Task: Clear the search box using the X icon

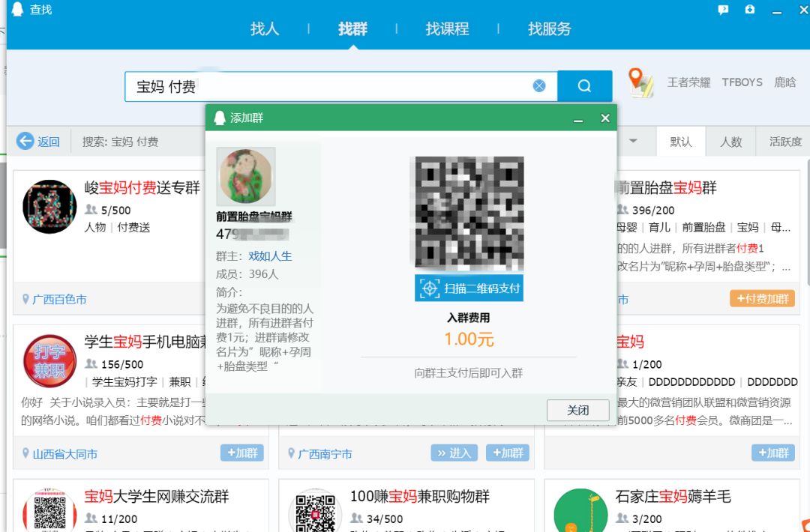Action: [x=539, y=85]
